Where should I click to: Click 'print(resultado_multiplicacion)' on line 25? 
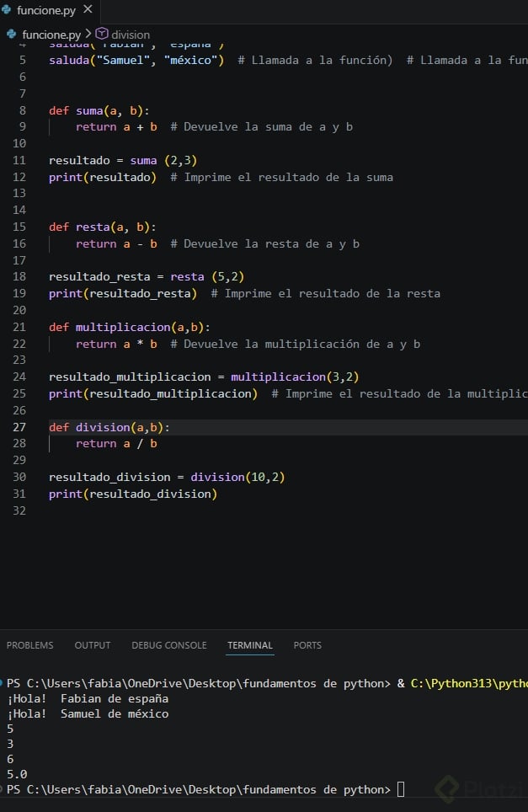153,393
